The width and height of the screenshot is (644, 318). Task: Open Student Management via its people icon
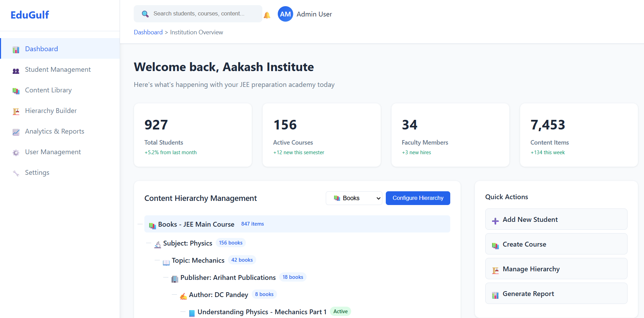[16, 70]
